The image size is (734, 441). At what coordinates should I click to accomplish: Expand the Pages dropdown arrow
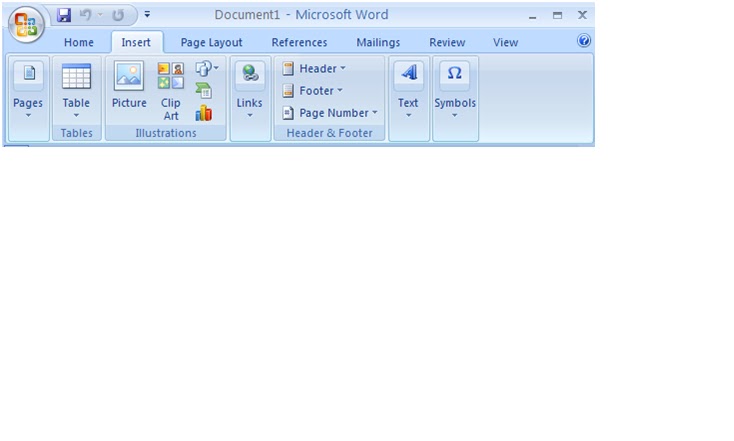pyautogui.click(x=28, y=115)
